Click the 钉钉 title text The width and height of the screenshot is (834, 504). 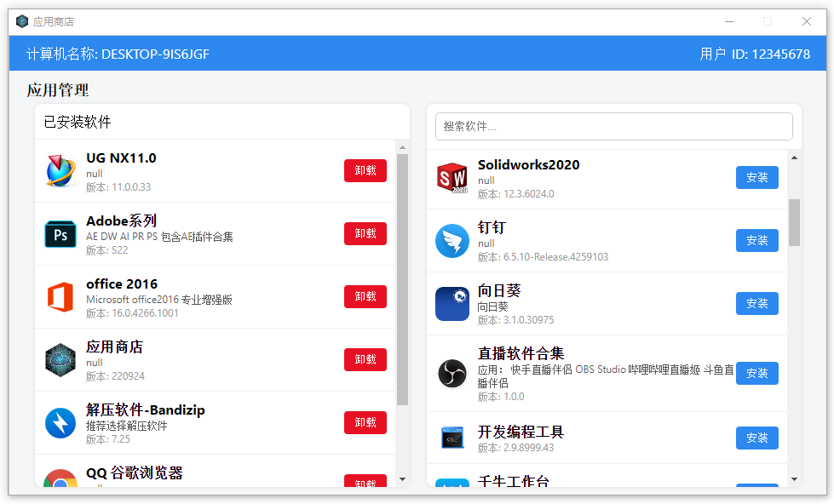pos(492,227)
